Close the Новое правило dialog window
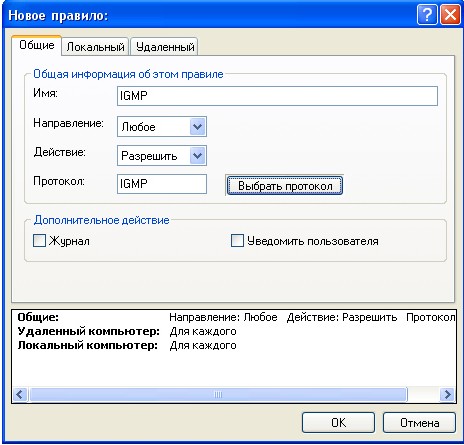464x445 pixels. coord(450,15)
